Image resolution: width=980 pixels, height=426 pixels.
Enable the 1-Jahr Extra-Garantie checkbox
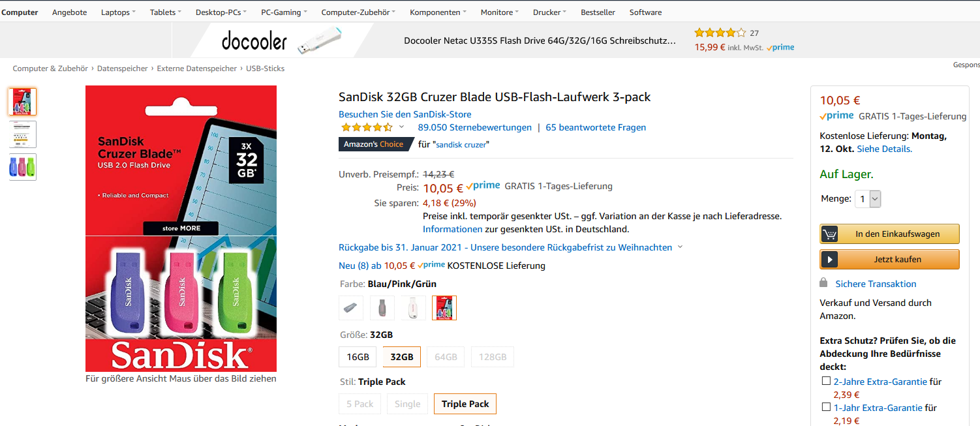[x=826, y=407]
